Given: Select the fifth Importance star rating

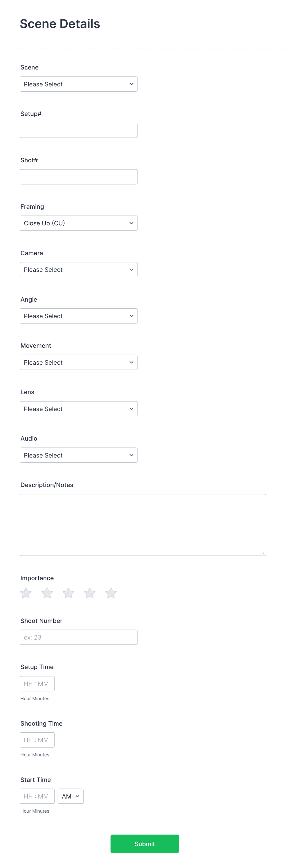Looking at the screenshot, I should (111, 593).
